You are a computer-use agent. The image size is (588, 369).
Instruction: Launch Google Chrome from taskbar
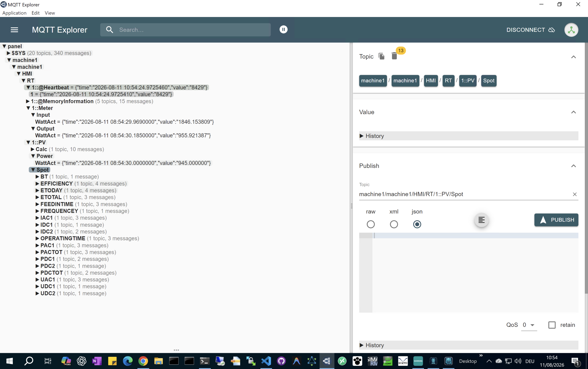pyautogui.click(x=143, y=361)
